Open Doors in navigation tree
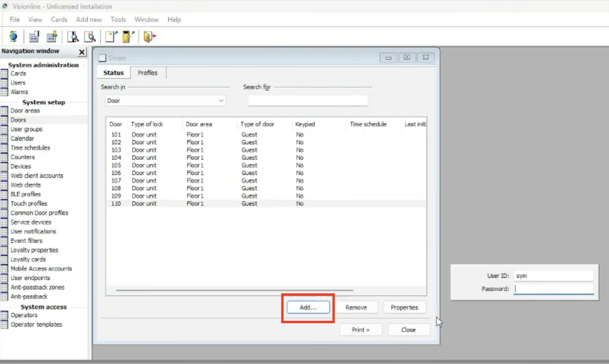The height and width of the screenshot is (364, 609). tap(18, 120)
